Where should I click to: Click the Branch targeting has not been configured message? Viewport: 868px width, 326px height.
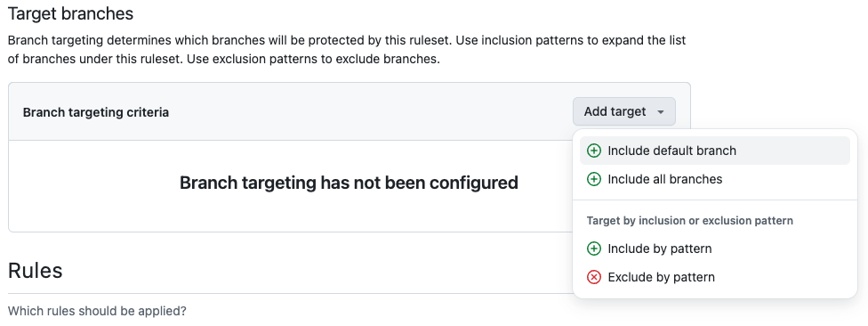(x=349, y=183)
